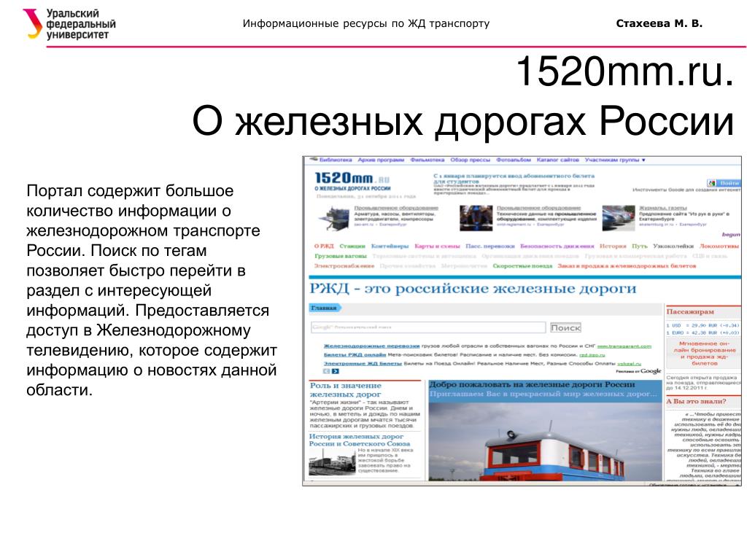Screen dimensions: 747x560
Task: Select the Главная breadcrumb tab
Action: pyautogui.click(x=325, y=308)
